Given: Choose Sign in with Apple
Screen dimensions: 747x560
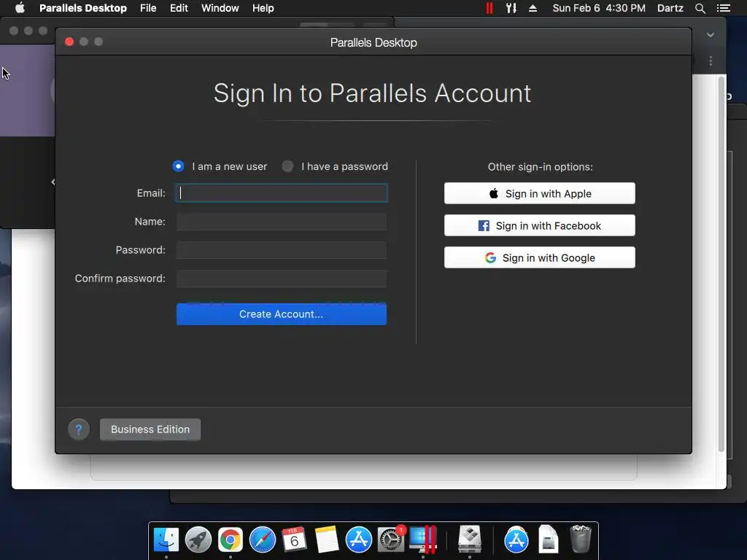Looking at the screenshot, I should (x=540, y=193).
